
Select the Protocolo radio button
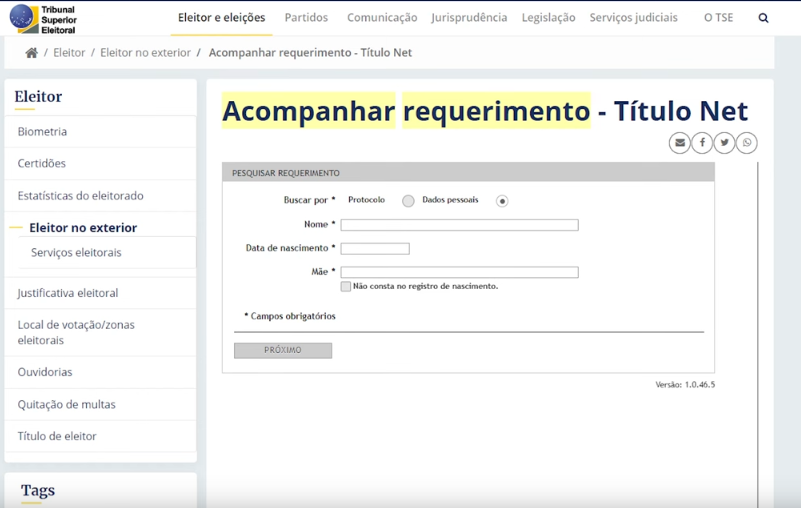408,201
